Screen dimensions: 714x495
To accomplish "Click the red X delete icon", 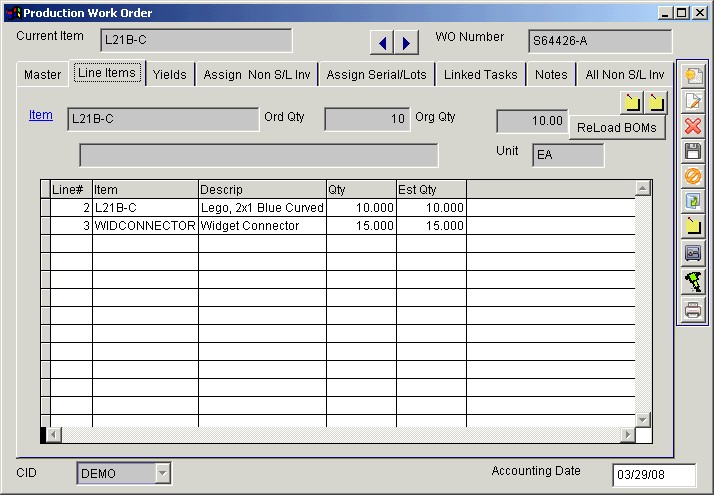I will (693, 126).
